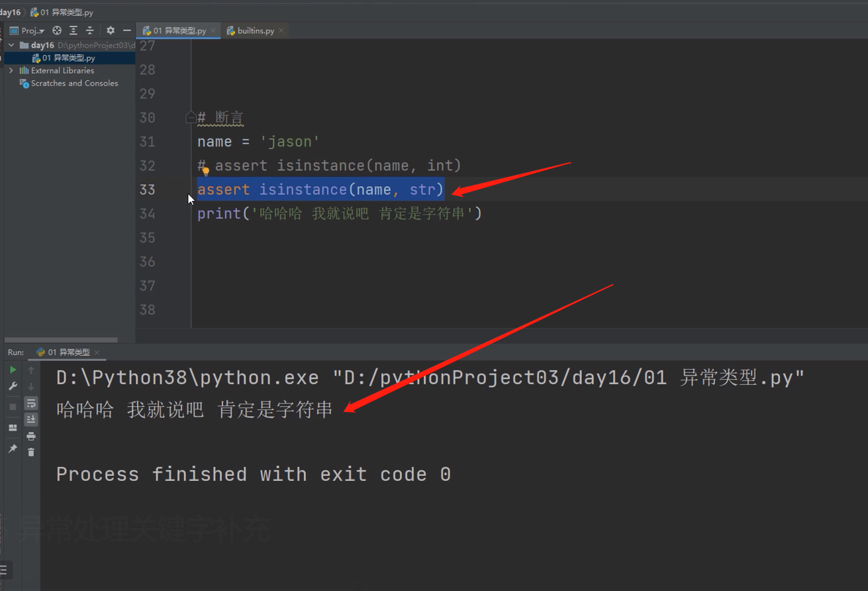Click the gray Stop square in Run panel

[13, 406]
